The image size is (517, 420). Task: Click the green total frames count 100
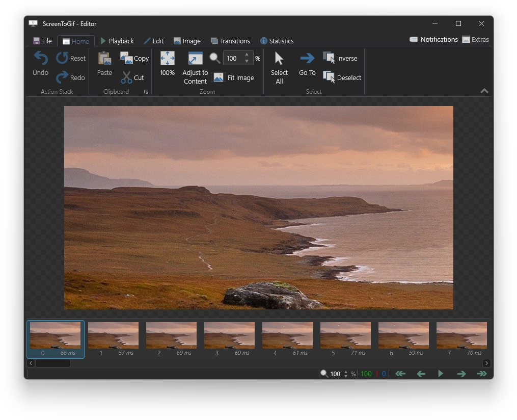coord(366,374)
